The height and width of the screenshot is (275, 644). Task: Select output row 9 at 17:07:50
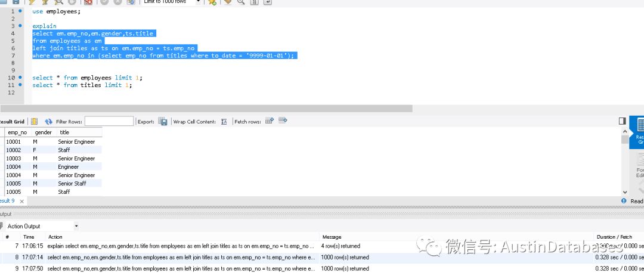click(x=322, y=268)
